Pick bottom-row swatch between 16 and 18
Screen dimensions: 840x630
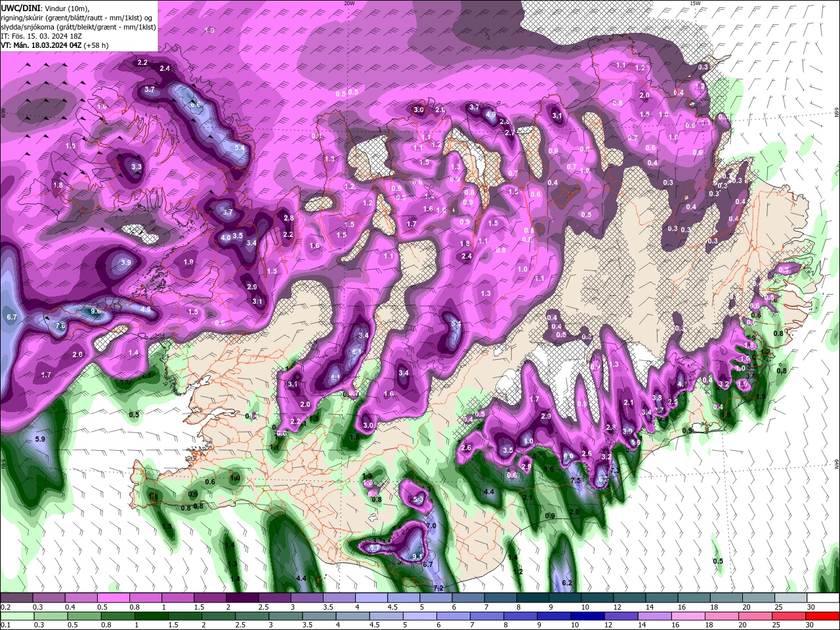pos(688,616)
